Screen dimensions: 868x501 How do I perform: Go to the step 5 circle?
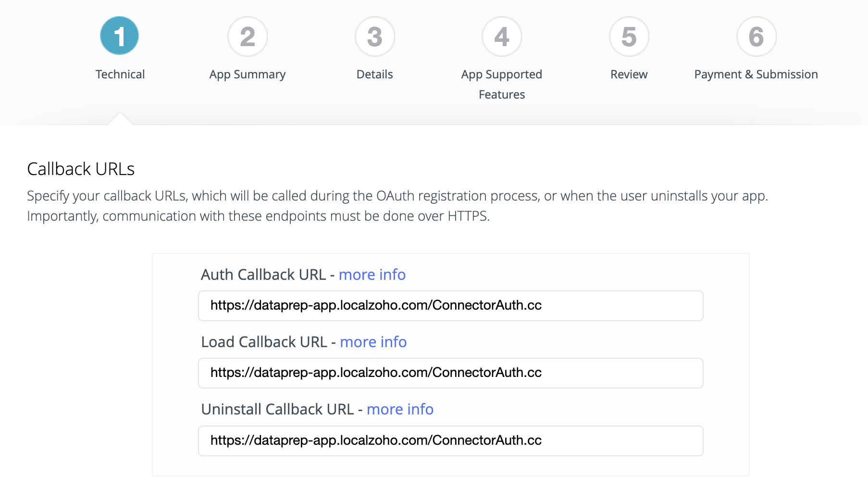pos(629,37)
